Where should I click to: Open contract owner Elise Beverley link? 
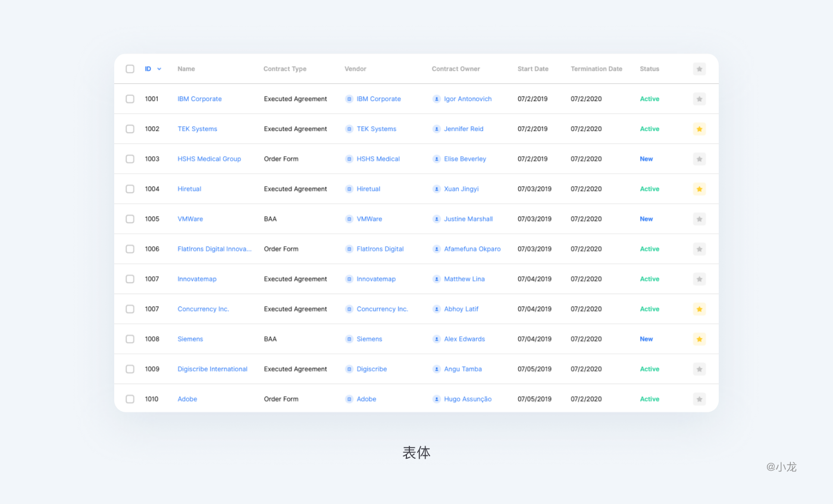[465, 159]
